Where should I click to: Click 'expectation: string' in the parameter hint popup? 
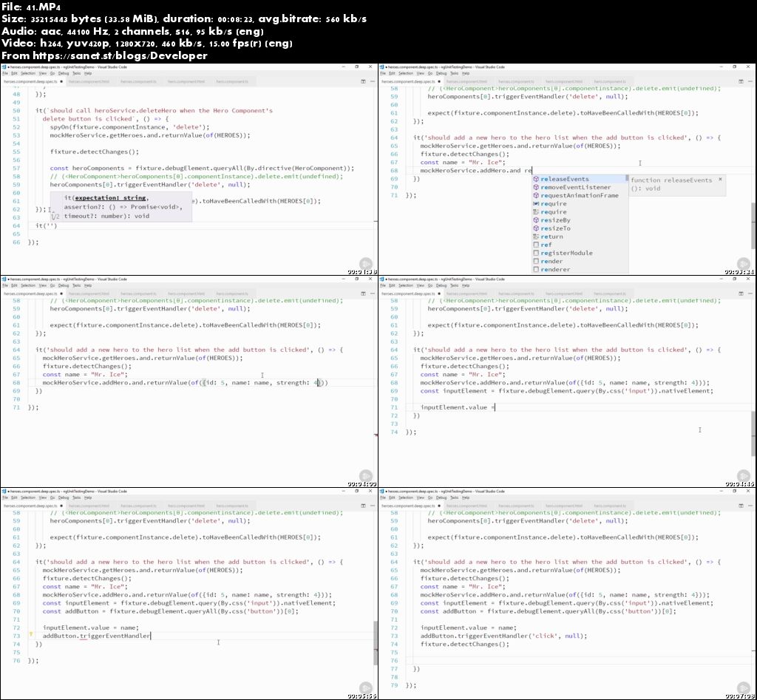tap(111, 198)
